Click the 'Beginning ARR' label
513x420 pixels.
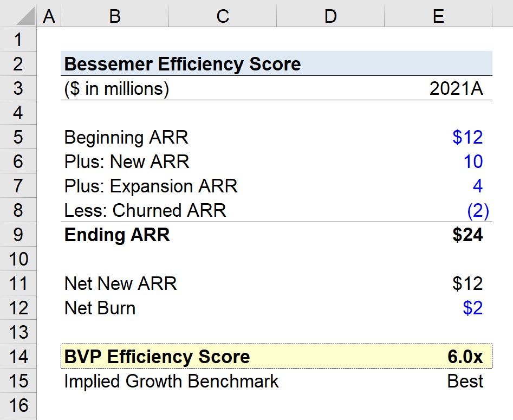tap(126, 137)
